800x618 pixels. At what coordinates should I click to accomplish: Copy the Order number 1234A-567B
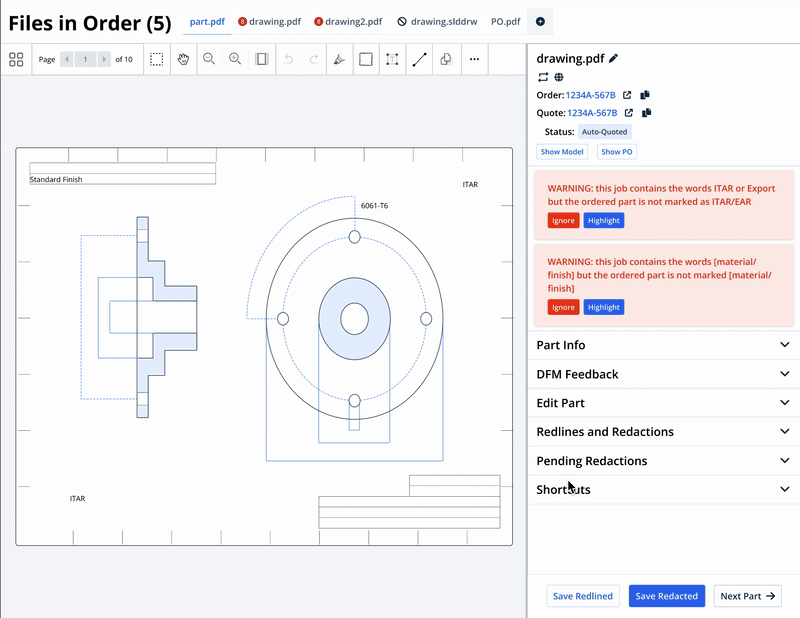pos(644,94)
